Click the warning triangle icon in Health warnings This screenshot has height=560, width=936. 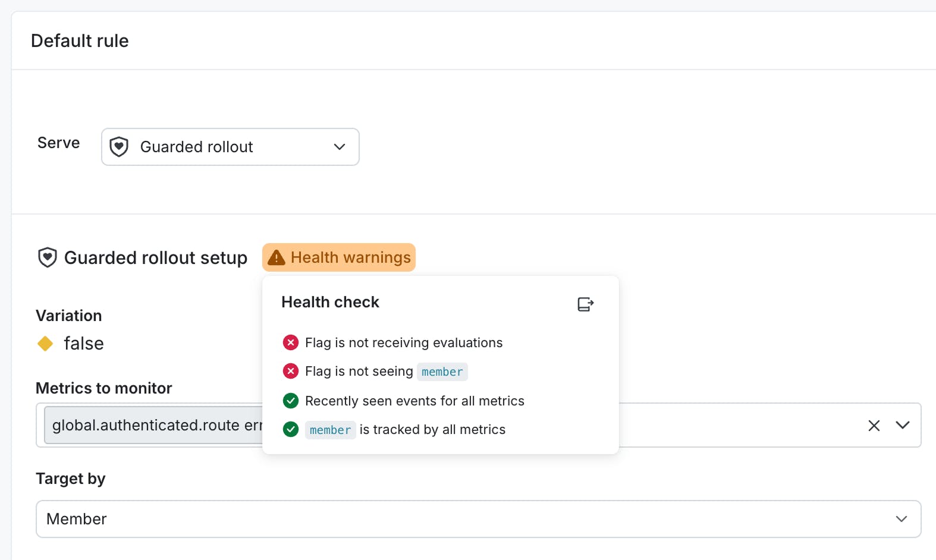point(277,257)
